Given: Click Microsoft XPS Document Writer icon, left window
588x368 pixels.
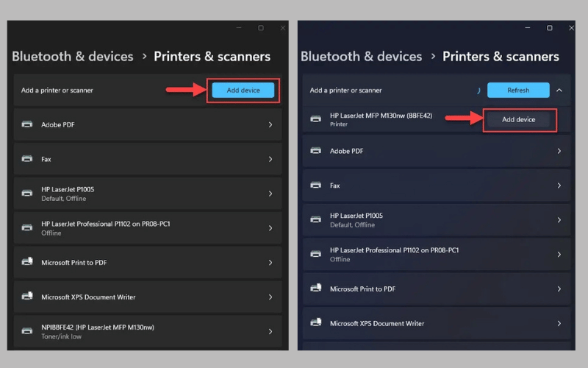Looking at the screenshot, I should click(27, 296).
